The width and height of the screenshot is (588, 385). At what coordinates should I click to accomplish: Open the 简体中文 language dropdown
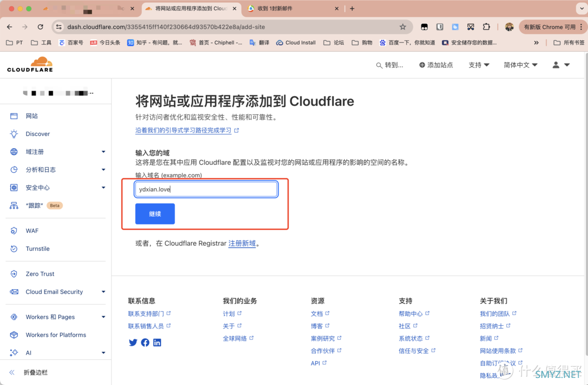pos(520,65)
